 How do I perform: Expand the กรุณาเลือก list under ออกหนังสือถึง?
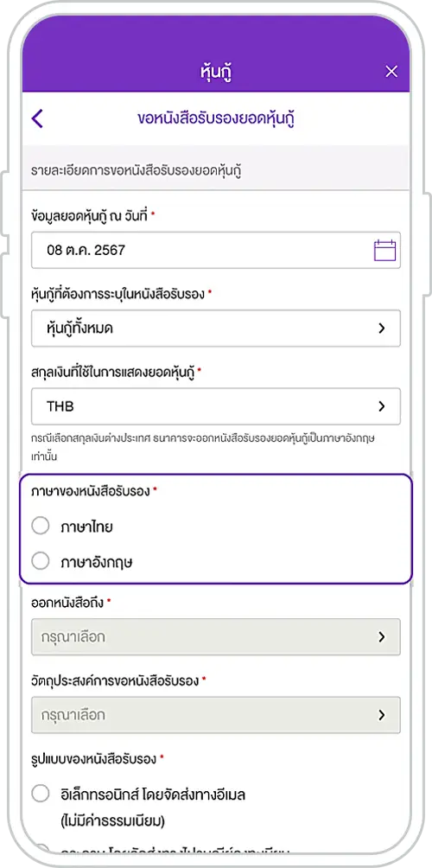216,637
